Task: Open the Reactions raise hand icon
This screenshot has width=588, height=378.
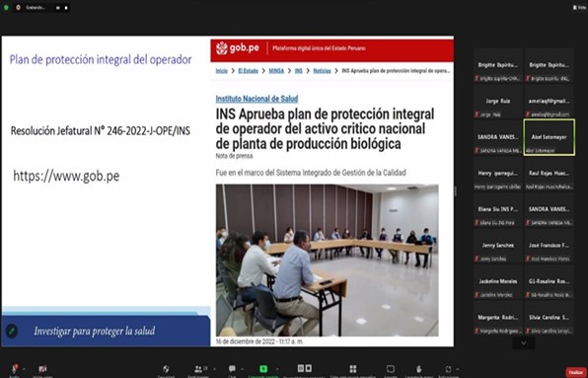Action: pyautogui.click(x=419, y=369)
